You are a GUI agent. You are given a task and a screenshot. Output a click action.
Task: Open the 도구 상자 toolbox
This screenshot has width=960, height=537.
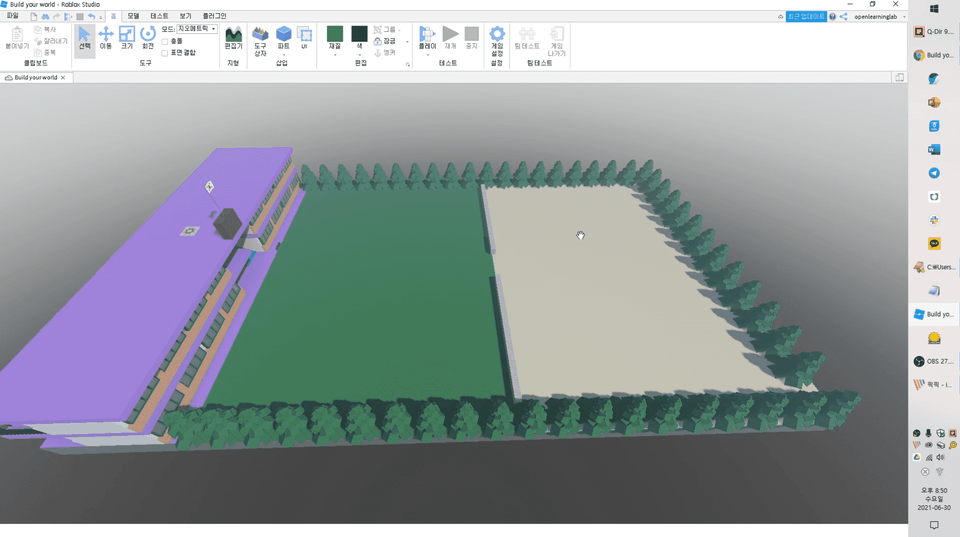(260, 41)
